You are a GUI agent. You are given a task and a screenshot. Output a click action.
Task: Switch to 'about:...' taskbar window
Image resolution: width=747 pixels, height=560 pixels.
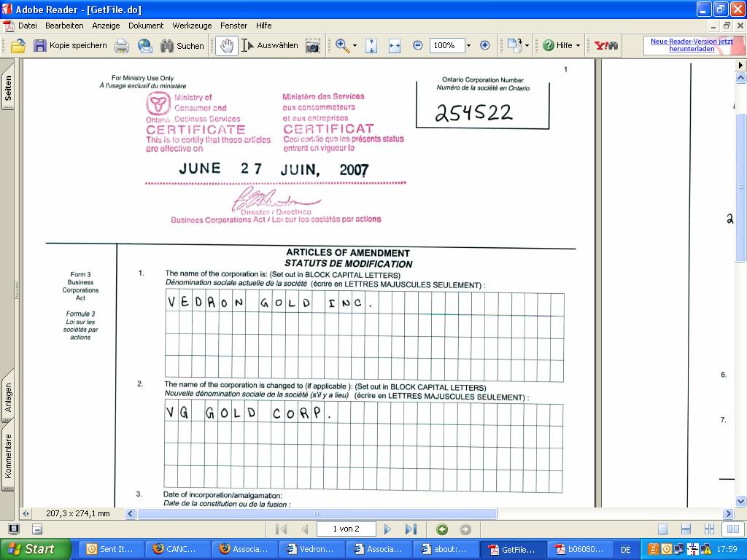444,549
